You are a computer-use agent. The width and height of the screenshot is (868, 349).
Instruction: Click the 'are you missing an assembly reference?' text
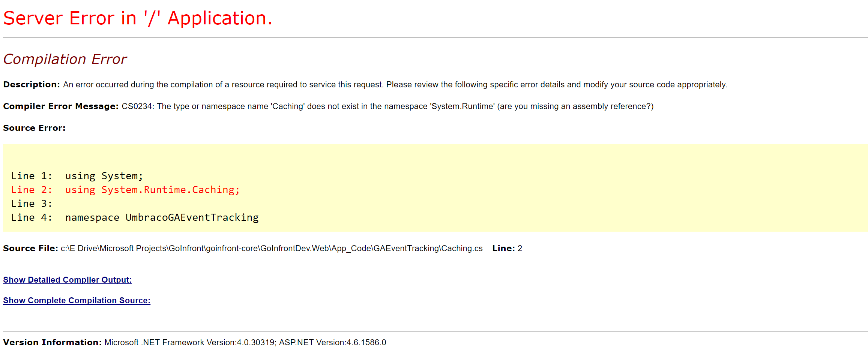pyautogui.click(x=575, y=106)
